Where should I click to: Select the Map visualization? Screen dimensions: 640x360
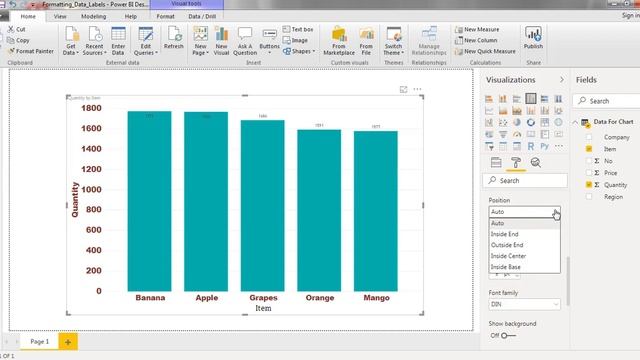pos(558,122)
